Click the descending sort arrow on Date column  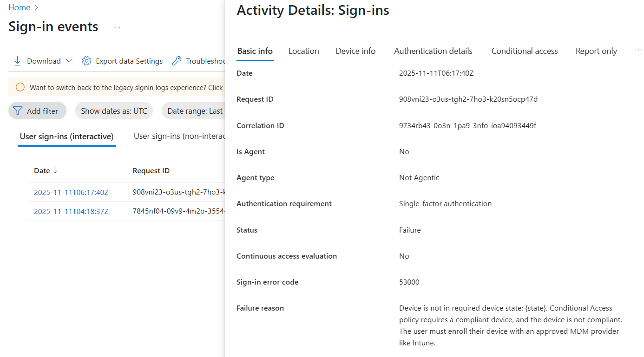coord(54,170)
